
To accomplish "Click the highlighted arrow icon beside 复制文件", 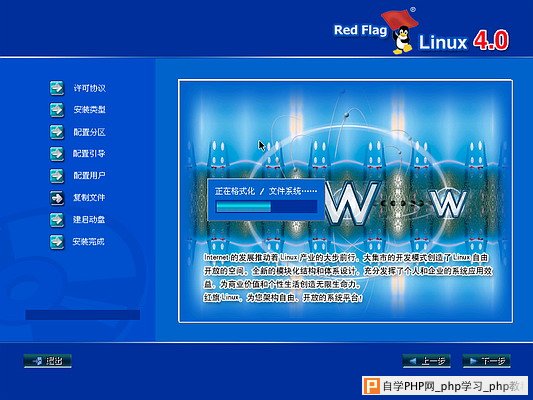I will (x=57, y=198).
